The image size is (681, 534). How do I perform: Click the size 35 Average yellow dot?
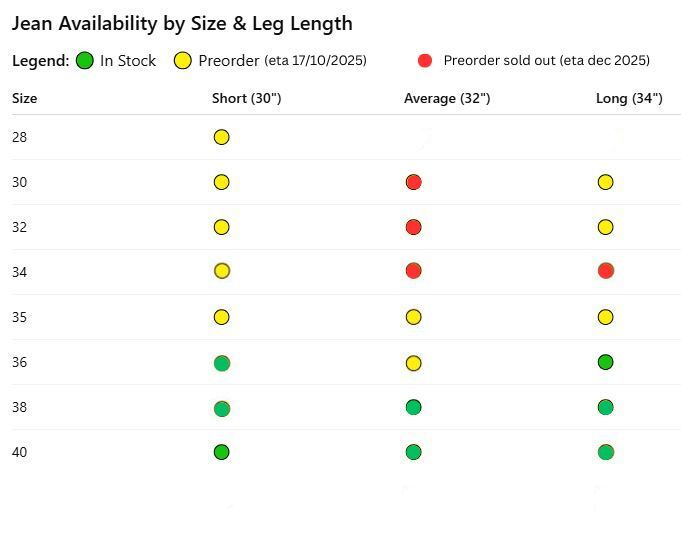(413, 317)
